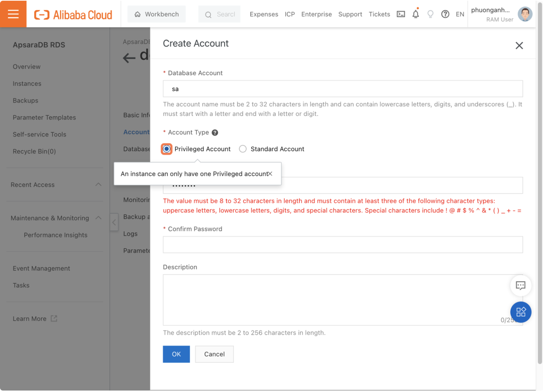Click the OK button to create account

[176, 354]
